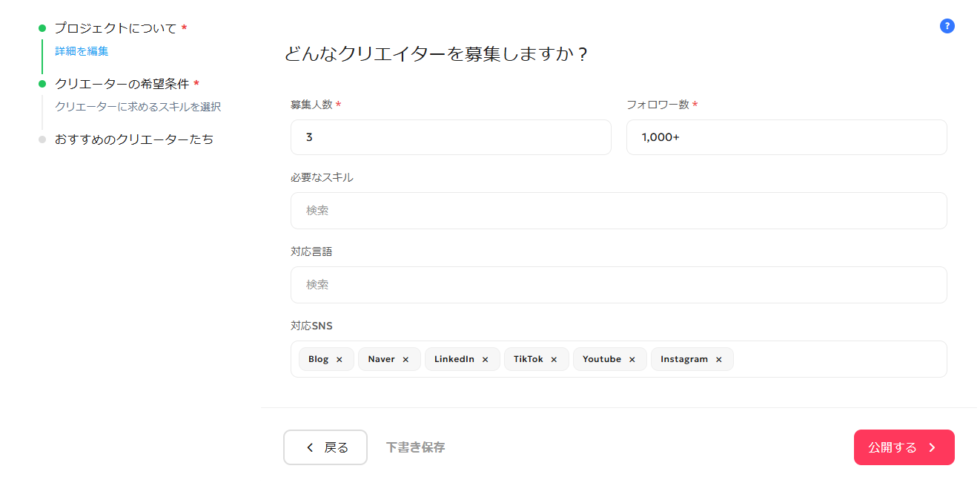Viewport: 980px width, 503px height.
Task: Remove the Blog tag with its x
Action: click(340, 360)
